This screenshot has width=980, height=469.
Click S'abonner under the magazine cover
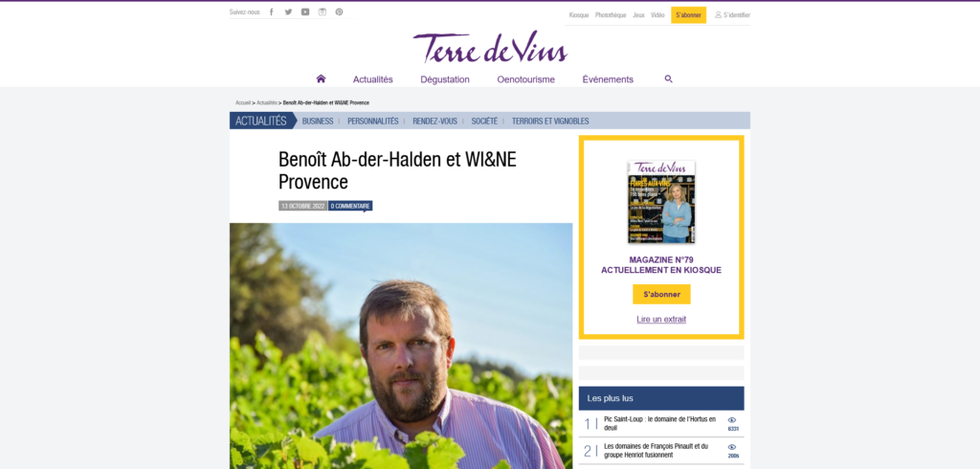pos(661,294)
